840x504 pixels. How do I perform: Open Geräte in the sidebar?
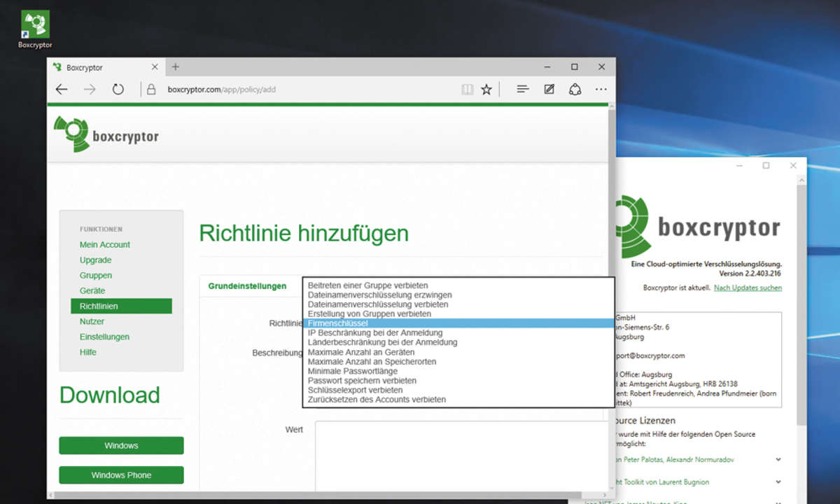click(92, 290)
